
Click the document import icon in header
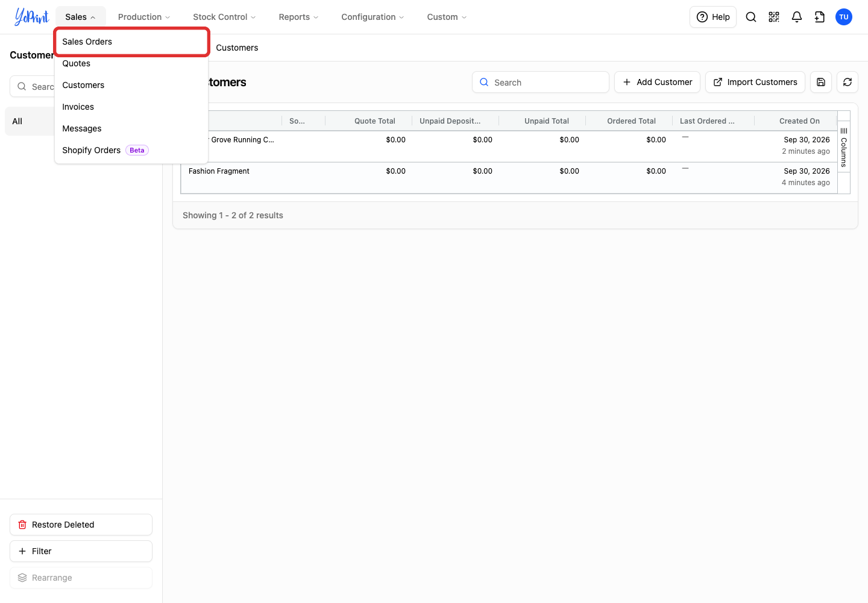click(820, 17)
